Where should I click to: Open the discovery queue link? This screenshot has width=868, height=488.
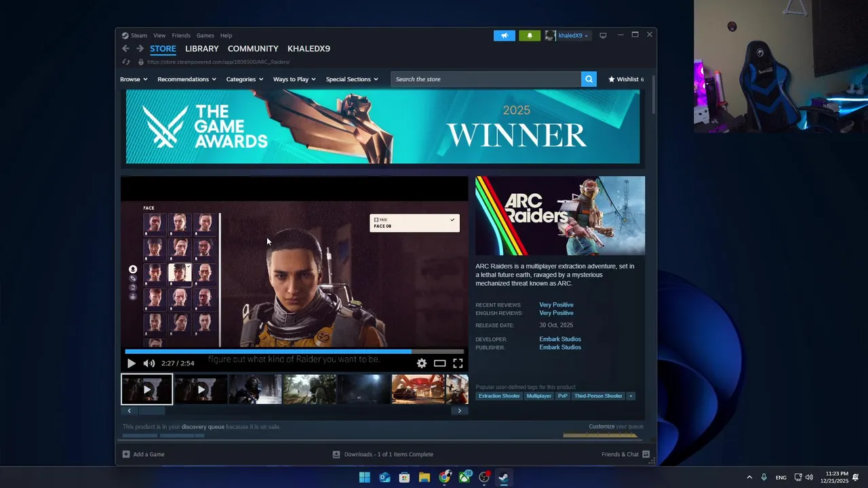(203, 427)
